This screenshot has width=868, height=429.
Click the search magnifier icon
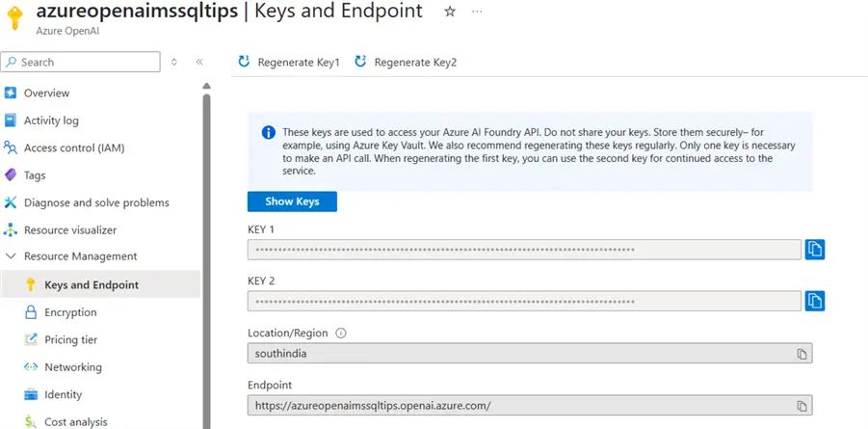click(11, 62)
